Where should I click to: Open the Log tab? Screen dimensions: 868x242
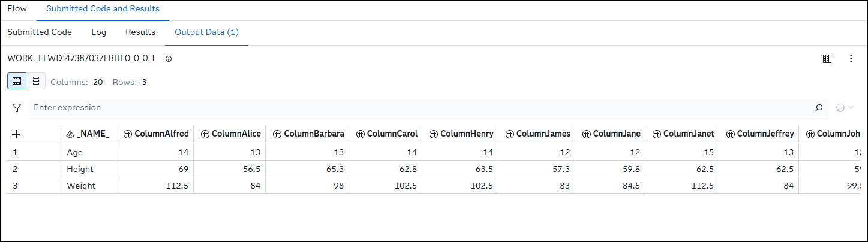pyautogui.click(x=98, y=32)
